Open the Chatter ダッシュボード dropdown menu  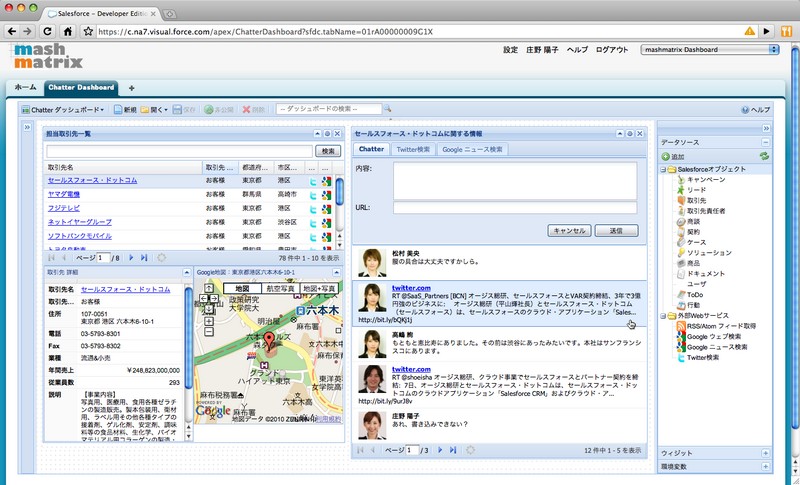63,109
